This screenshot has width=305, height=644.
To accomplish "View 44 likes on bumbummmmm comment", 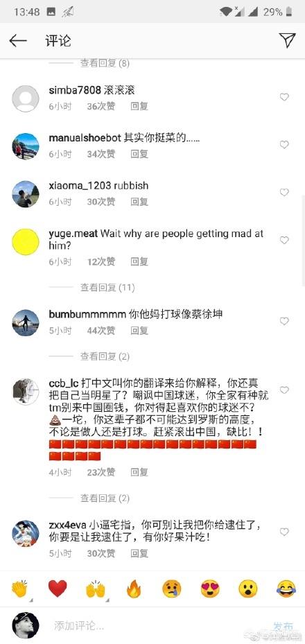I will 101,331.
